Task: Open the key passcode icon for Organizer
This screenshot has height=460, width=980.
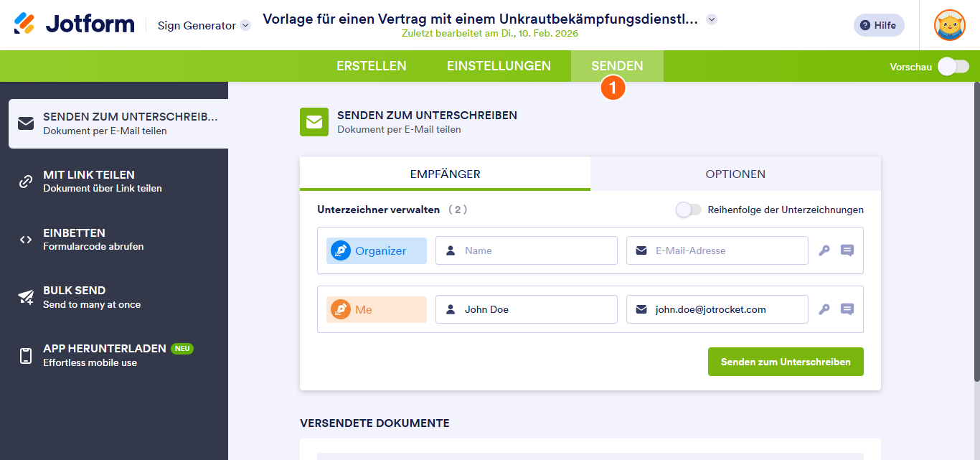Action: click(x=824, y=250)
